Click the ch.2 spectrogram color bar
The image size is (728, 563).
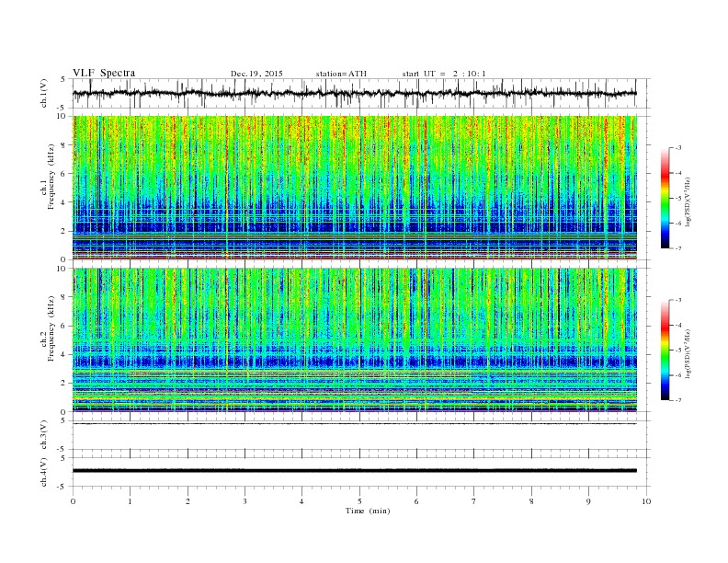pos(665,350)
